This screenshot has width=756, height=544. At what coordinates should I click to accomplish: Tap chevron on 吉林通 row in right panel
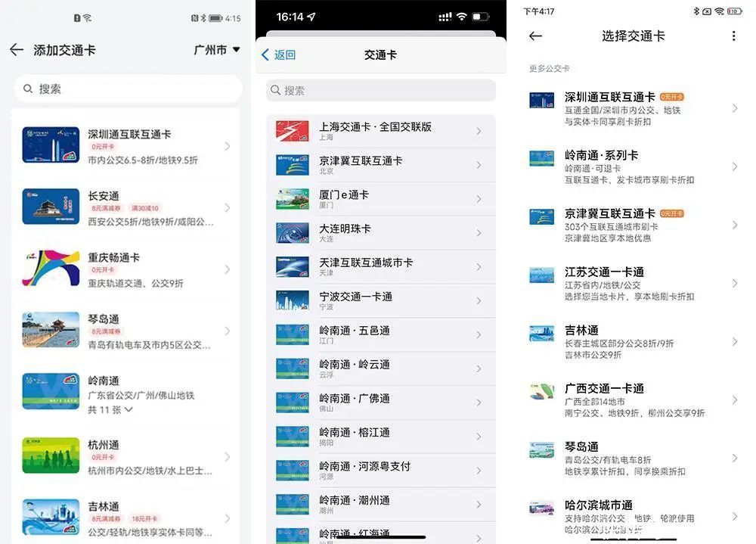[x=734, y=342]
